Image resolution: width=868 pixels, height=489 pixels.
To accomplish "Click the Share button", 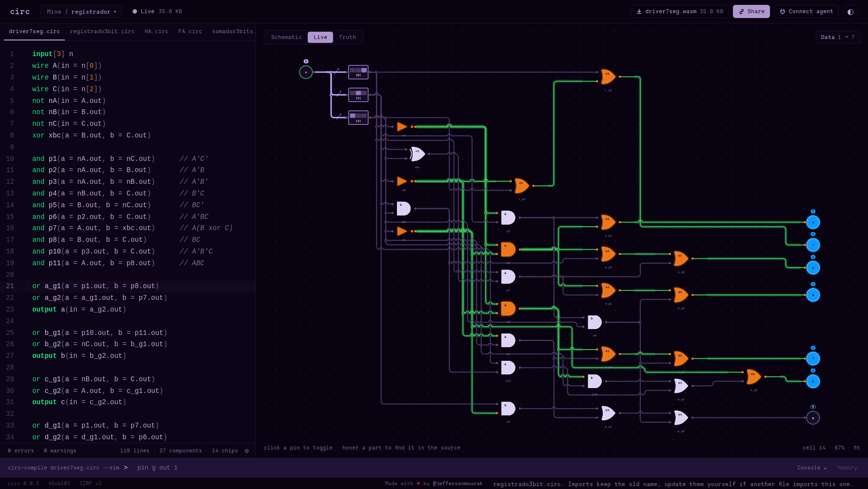I will point(751,12).
